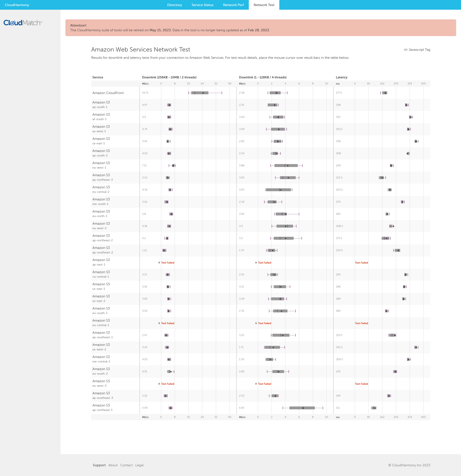Viewport: 461px width, 476px height.
Task: Open the Legal footer link
Action: coord(139,465)
